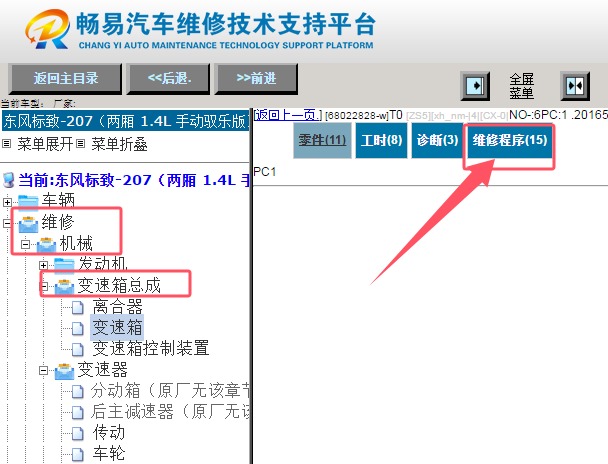Open the 分动箱 tree item
608x464 pixels.
coord(170,391)
